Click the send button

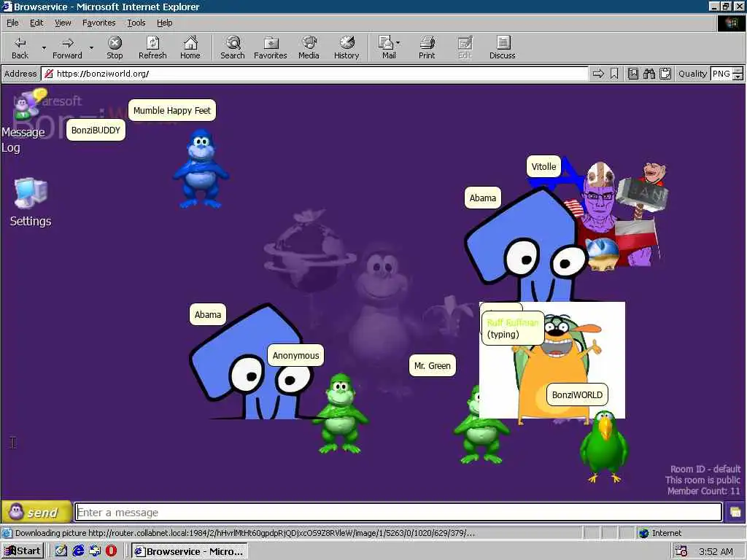tap(36, 513)
